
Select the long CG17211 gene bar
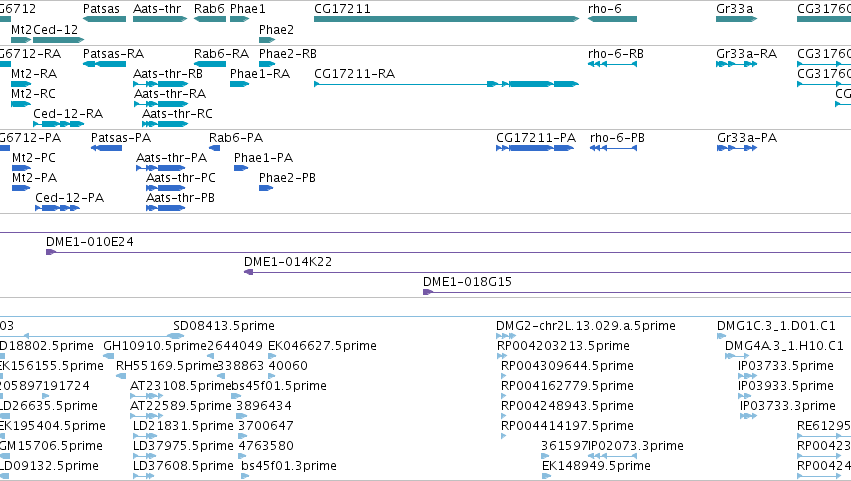click(447, 19)
